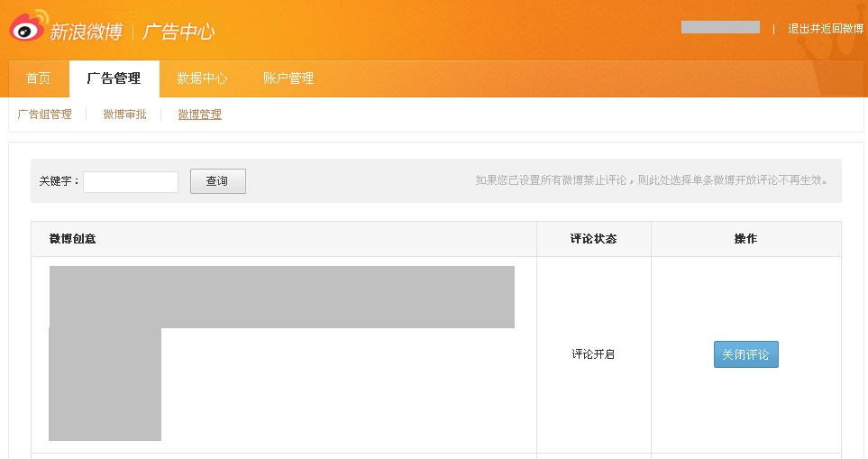Switch to the 数据中心 tab
868x459 pixels.
point(202,78)
